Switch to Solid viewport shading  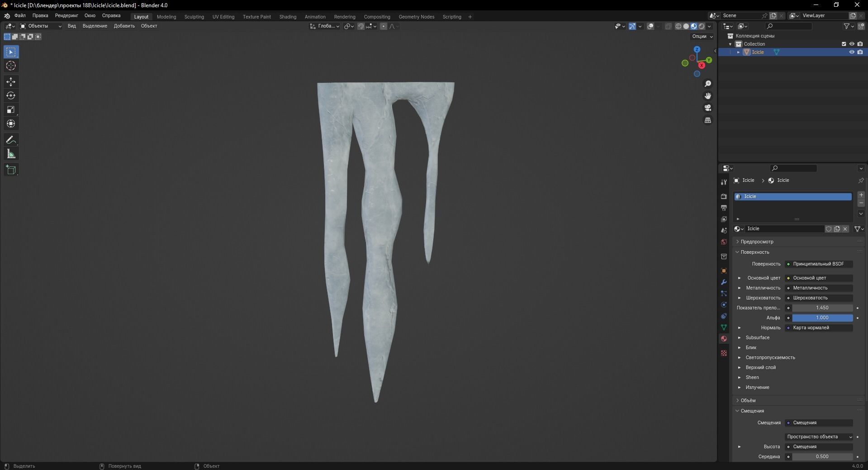[686, 26]
